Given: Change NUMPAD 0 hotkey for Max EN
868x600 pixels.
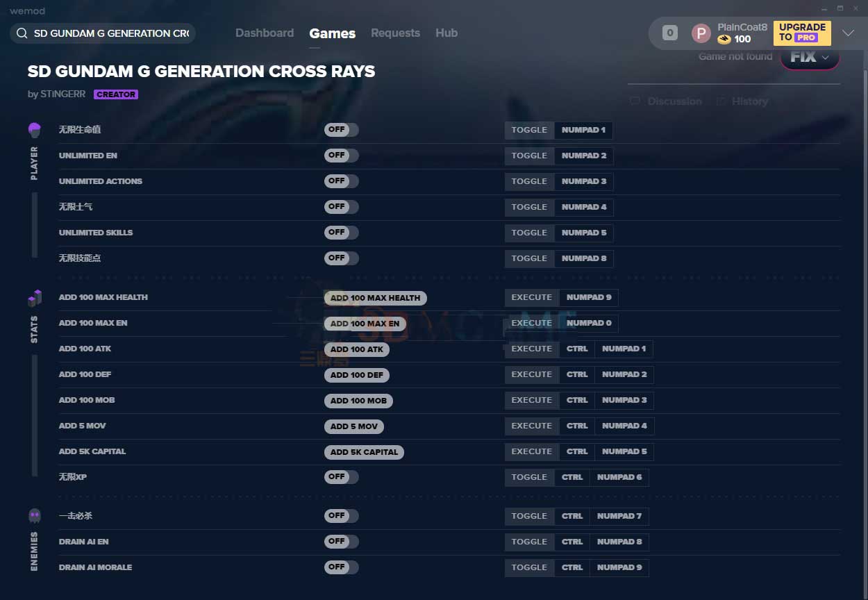Looking at the screenshot, I should tap(589, 323).
